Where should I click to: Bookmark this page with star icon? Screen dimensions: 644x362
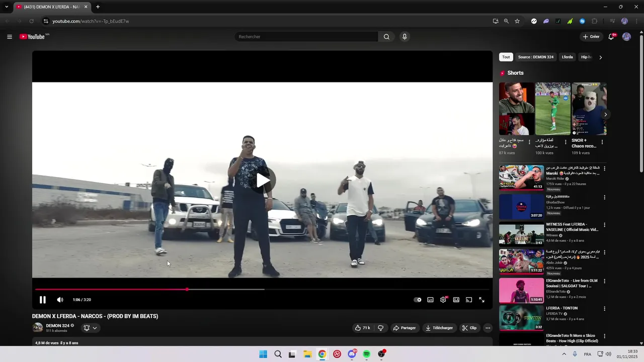pyautogui.click(x=517, y=21)
